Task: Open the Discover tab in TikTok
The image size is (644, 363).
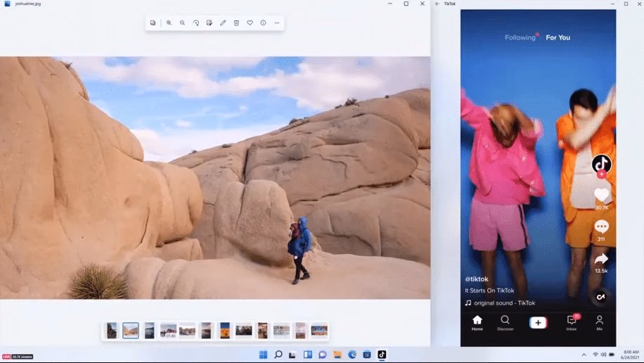Action: click(505, 323)
